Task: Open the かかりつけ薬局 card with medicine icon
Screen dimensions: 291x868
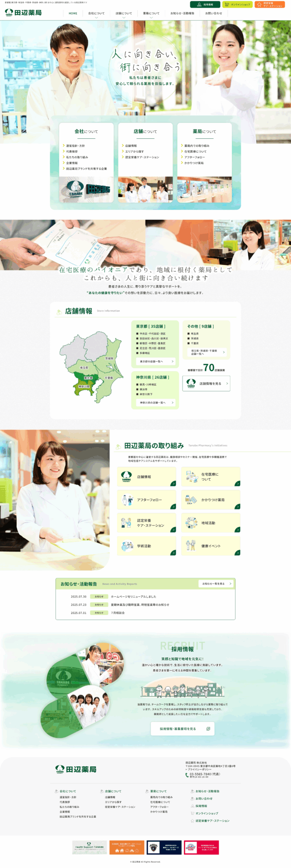Action: point(211,500)
